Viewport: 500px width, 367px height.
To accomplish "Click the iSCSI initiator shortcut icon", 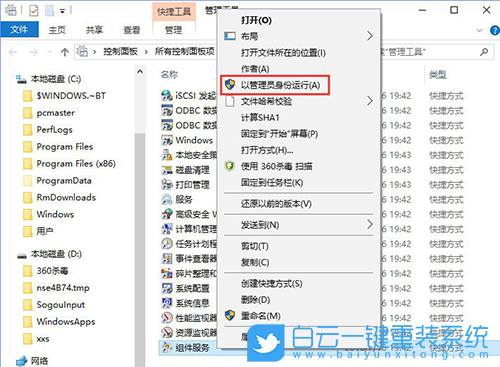I will click(x=167, y=96).
